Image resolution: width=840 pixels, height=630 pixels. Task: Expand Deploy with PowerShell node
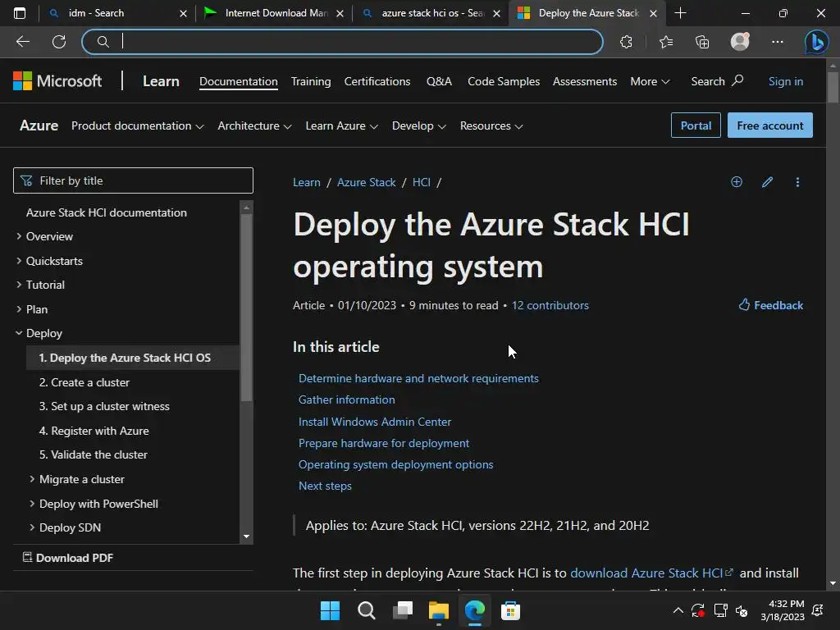click(x=32, y=504)
